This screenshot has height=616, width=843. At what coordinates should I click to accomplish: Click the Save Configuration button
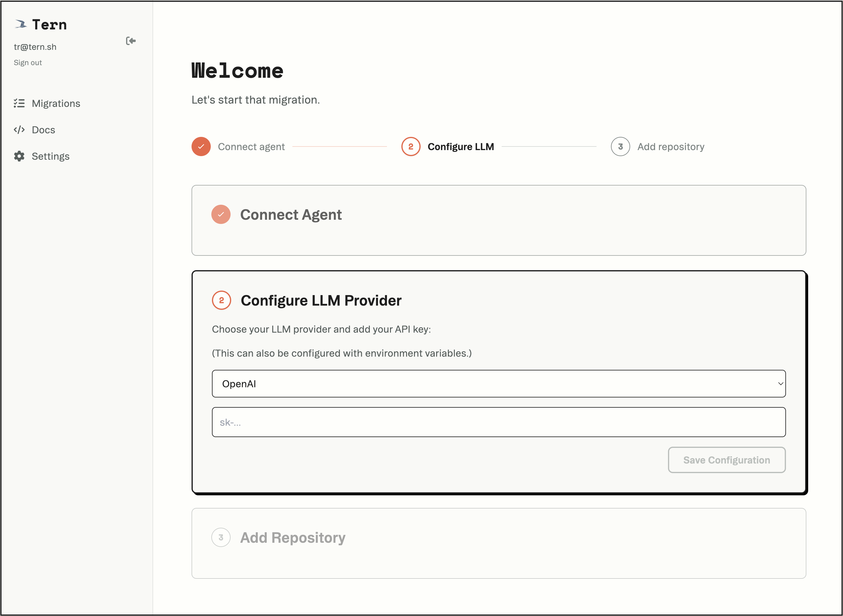point(726,460)
